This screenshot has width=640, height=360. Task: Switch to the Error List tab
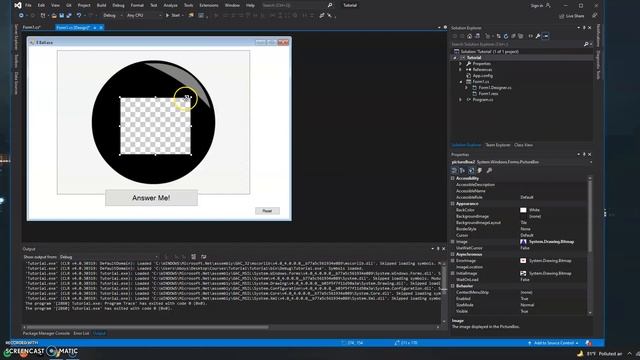click(x=81, y=333)
